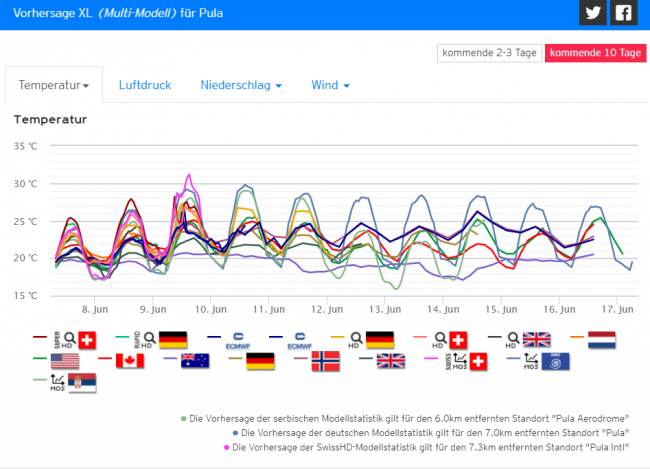Expand the Temperatur dropdown caret
The height and width of the screenshot is (469, 650).
pos(86,86)
